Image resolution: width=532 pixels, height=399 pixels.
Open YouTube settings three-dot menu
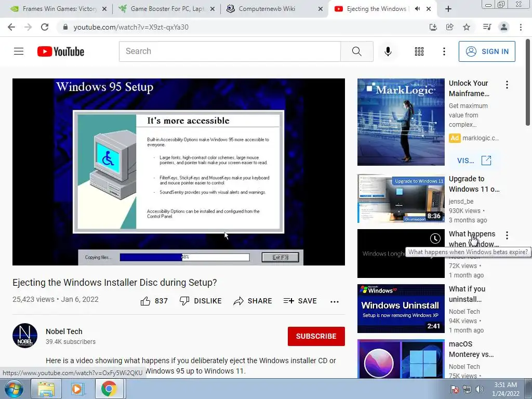[x=444, y=51]
